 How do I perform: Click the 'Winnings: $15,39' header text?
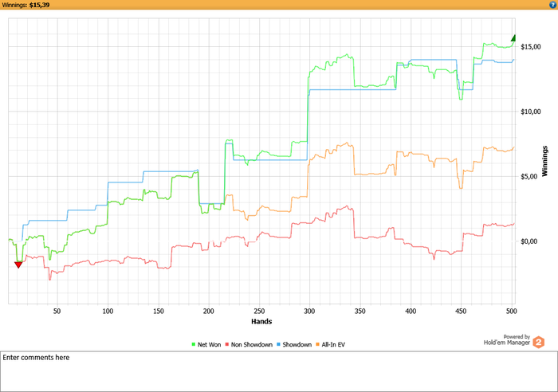pyautogui.click(x=26, y=5)
